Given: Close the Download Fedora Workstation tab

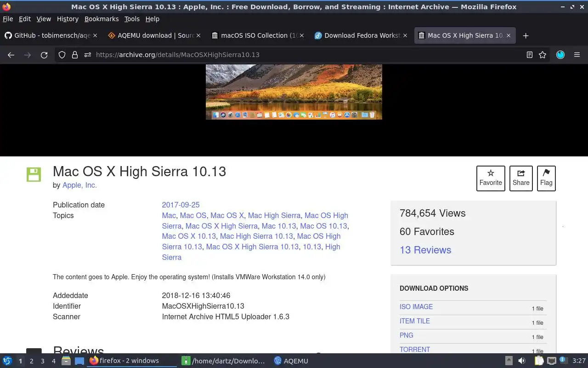Looking at the screenshot, I should click(405, 35).
